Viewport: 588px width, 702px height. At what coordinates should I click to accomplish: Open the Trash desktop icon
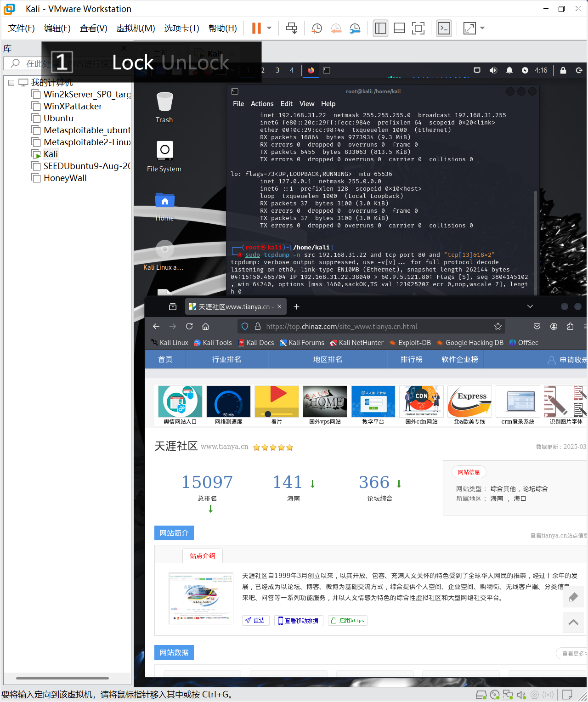tap(164, 108)
